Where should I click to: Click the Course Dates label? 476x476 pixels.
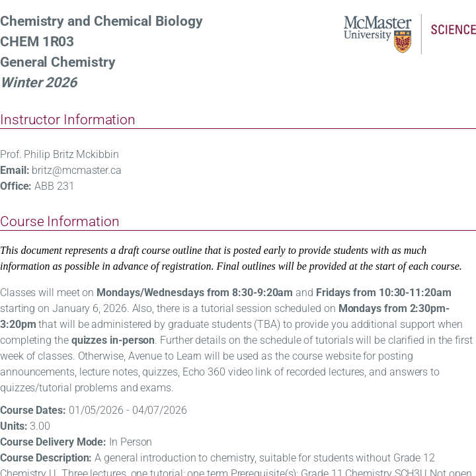pos(33,411)
